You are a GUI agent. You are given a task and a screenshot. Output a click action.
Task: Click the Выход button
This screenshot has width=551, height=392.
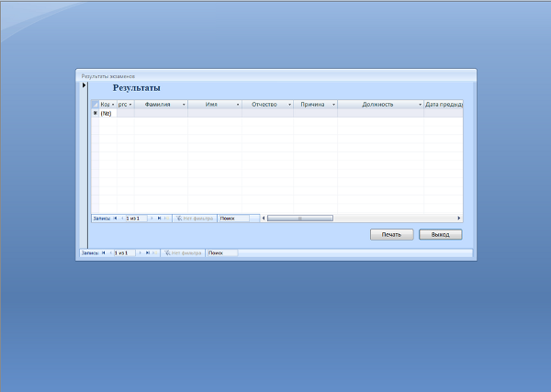pos(440,235)
